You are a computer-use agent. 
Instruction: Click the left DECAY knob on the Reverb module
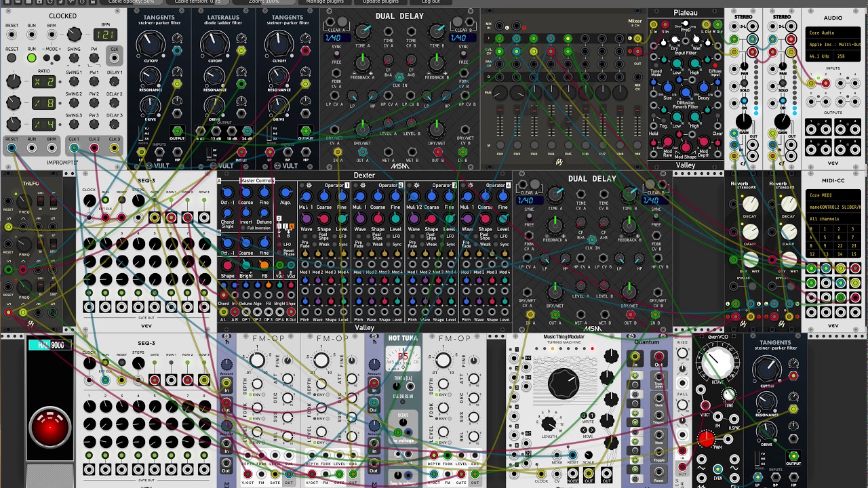tap(750, 204)
